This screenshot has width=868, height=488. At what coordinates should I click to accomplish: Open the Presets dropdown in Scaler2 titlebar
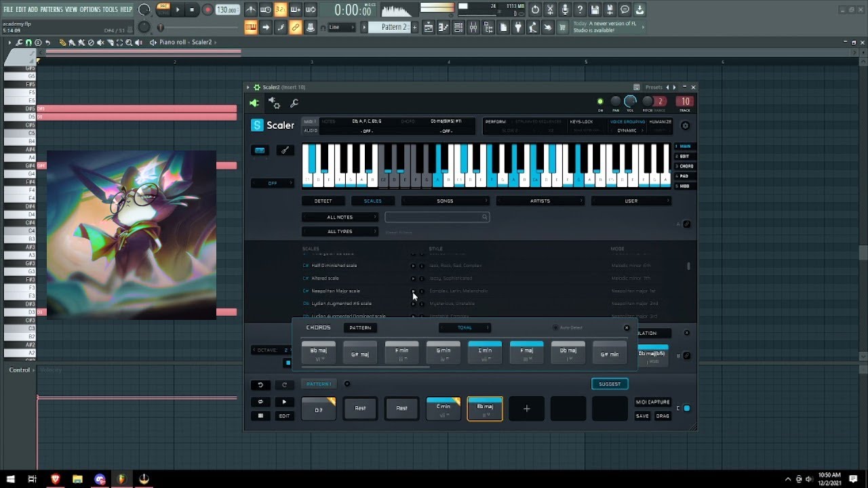pyautogui.click(x=654, y=87)
